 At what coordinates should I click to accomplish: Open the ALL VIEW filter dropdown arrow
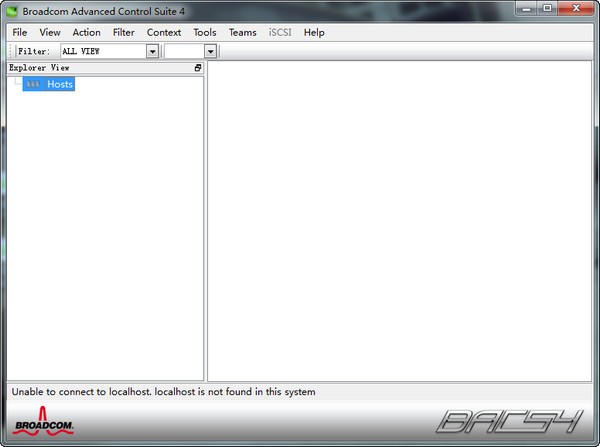(x=152, y=51)
